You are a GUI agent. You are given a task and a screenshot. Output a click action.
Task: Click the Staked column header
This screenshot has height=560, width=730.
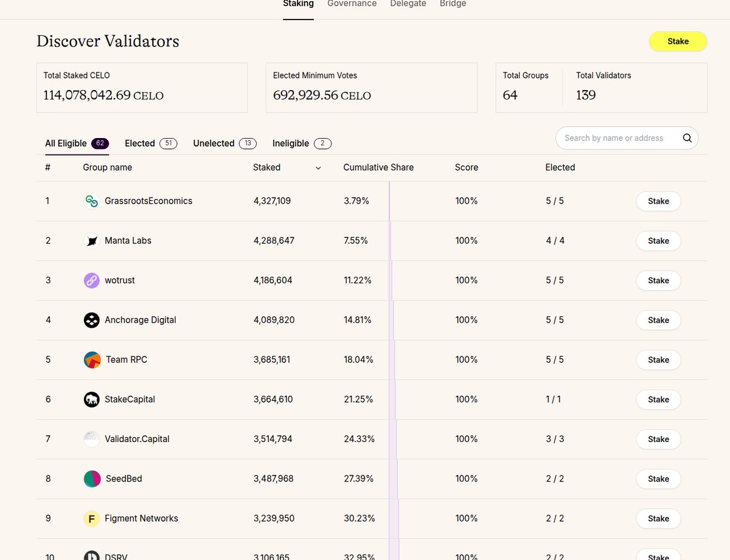point(266,167)
